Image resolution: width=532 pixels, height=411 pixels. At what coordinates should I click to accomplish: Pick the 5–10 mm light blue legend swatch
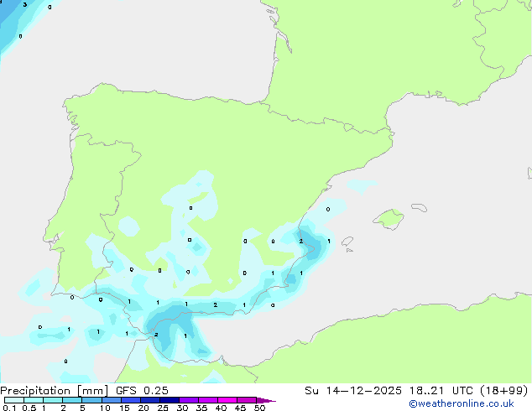tap(91, 400)
